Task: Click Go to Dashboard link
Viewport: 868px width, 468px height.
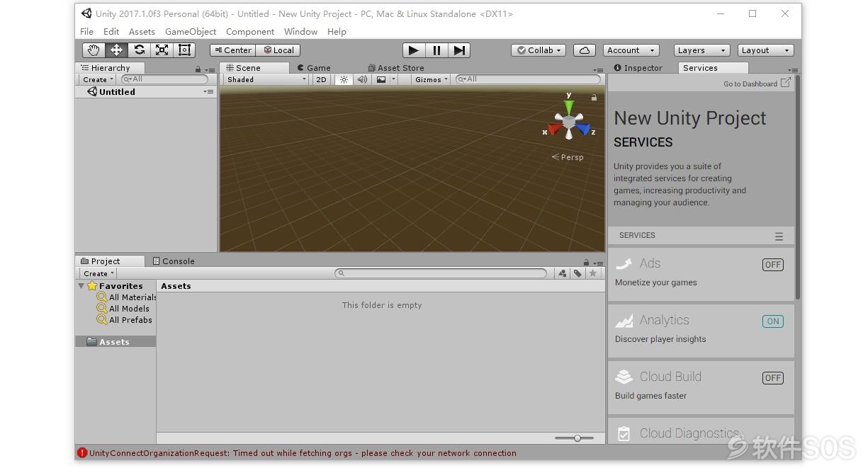Action: point(757,84)
